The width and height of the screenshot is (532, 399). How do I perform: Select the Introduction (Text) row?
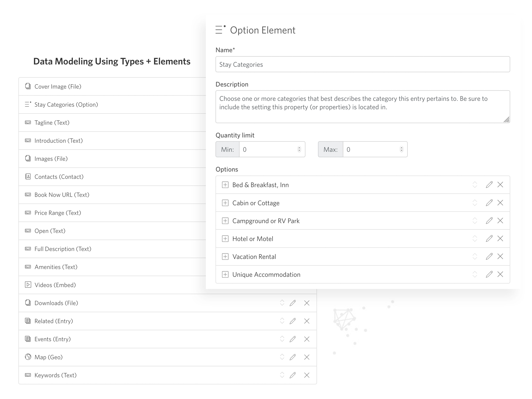pos(112,141)
